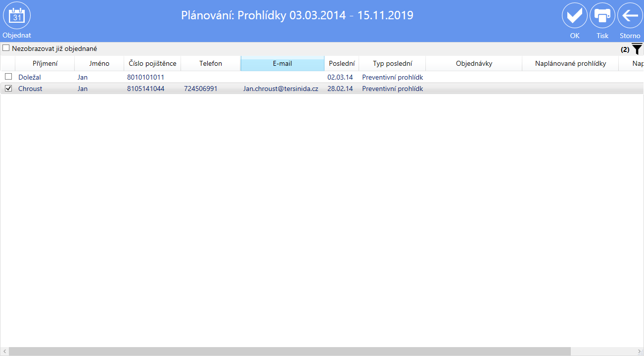Enable Nezobrazovat již objednané checkbox

(6, 48)
